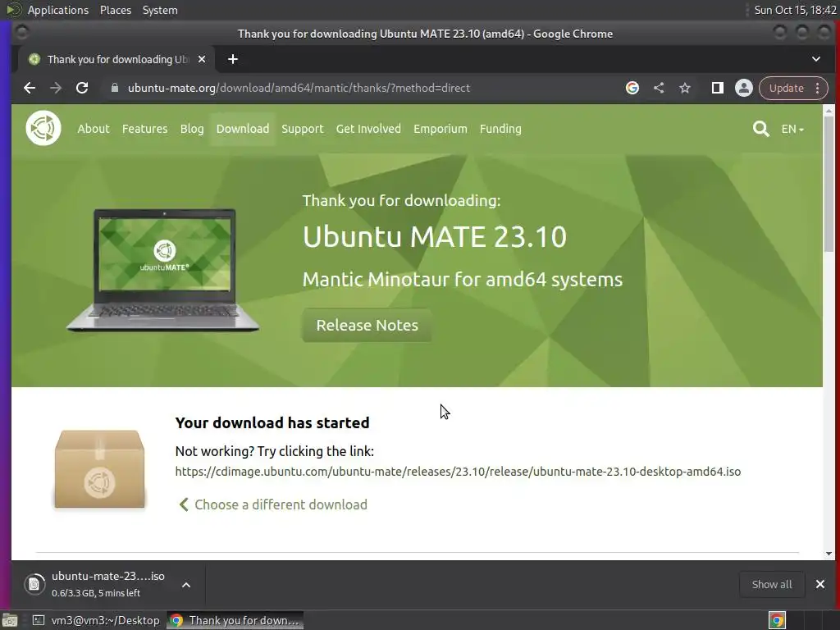Open the Funding page
The width and height of the screenshot is (840, 630).
click(x=500, y=129)
